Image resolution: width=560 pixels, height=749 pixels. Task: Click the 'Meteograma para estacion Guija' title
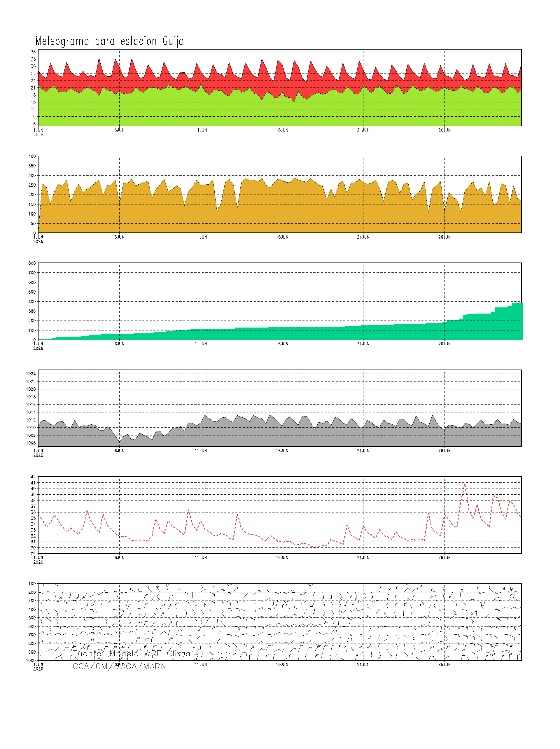pyautogui.click(x=109, y=41)
